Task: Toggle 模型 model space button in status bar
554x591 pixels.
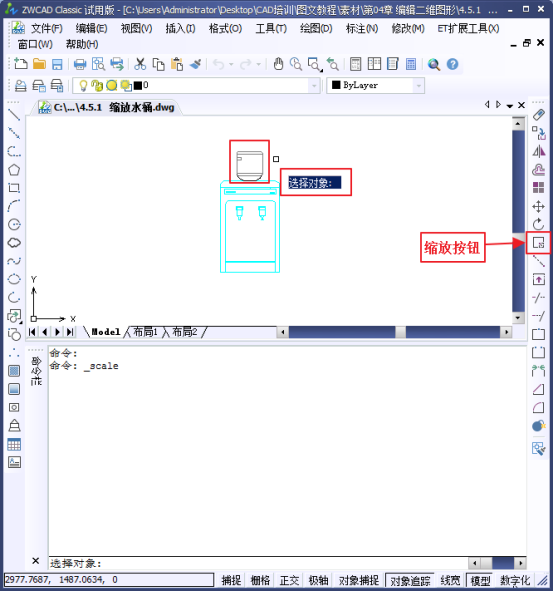Action: pos(481,580)
